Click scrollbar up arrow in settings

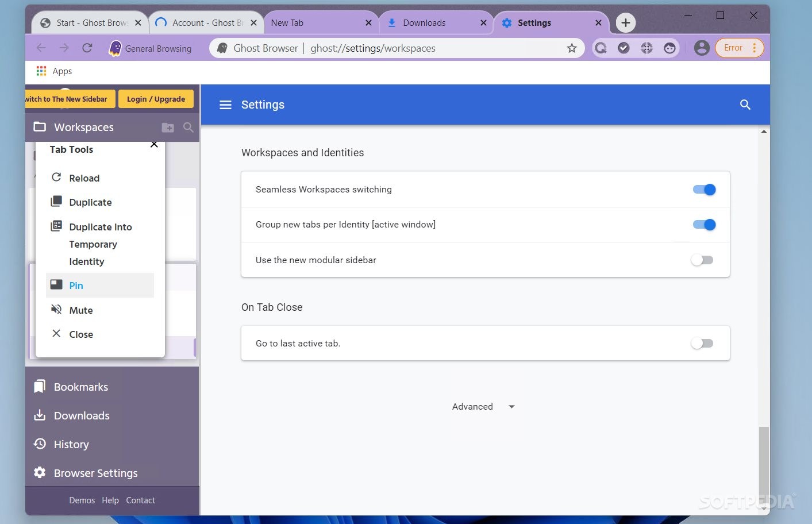[764, 132]
